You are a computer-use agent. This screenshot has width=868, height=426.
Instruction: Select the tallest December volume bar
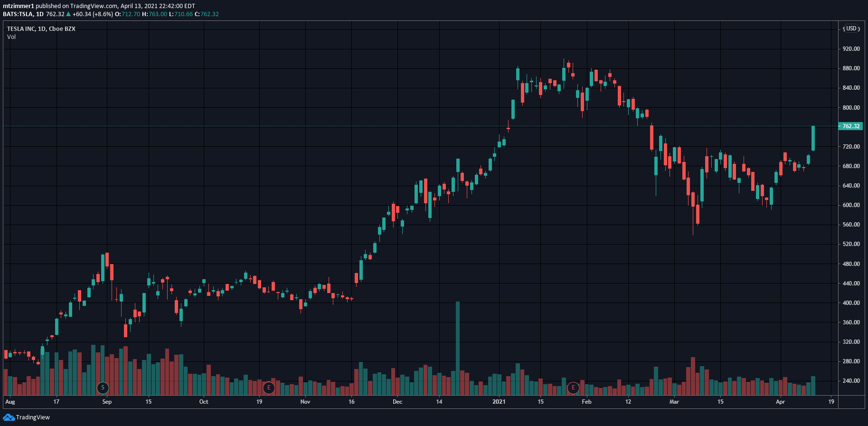click(x=458, y=348)
